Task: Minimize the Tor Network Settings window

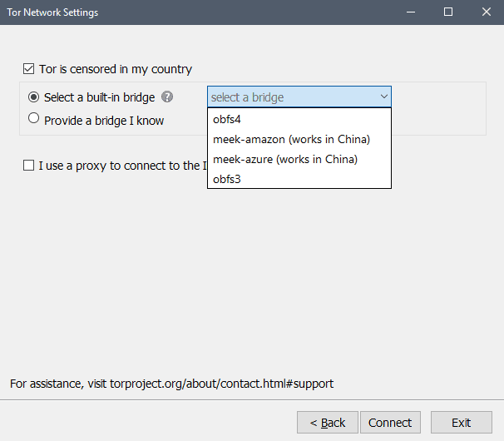Action: point(411,12)
